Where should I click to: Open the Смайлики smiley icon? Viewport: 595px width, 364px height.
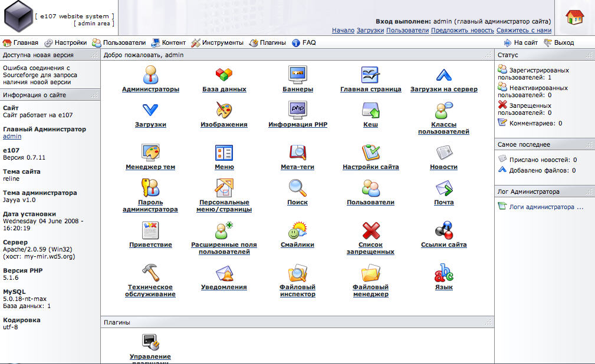coord(297,230)
